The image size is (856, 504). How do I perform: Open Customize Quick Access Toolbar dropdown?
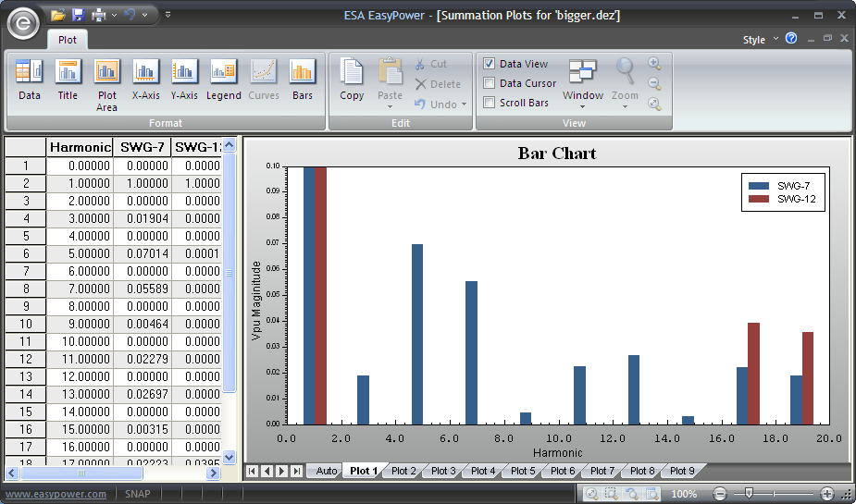167,15
